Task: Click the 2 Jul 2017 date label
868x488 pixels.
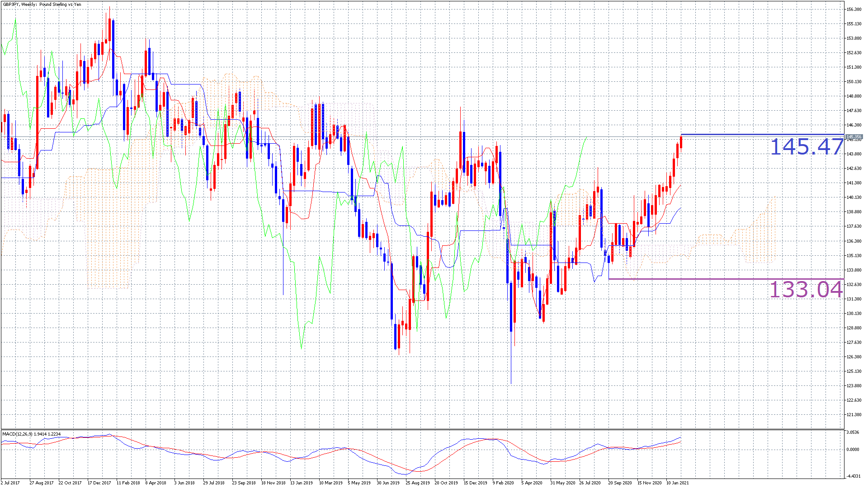Action: tap(10, 483)
